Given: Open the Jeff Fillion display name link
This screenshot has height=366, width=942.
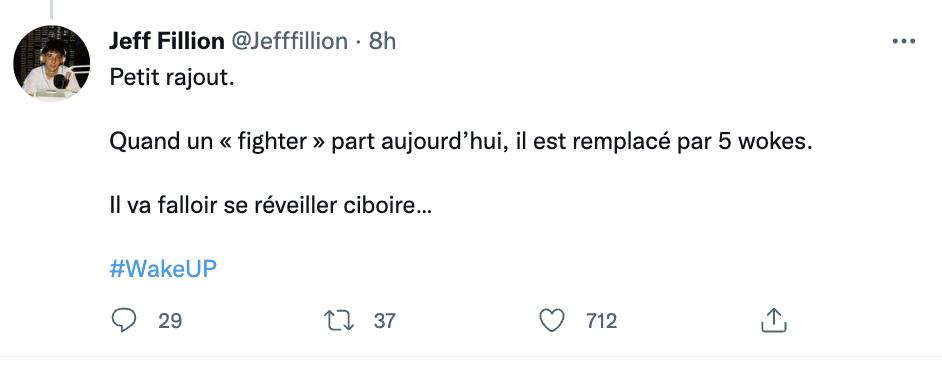Looking at the screenshot, I should (x=166, y=41).
